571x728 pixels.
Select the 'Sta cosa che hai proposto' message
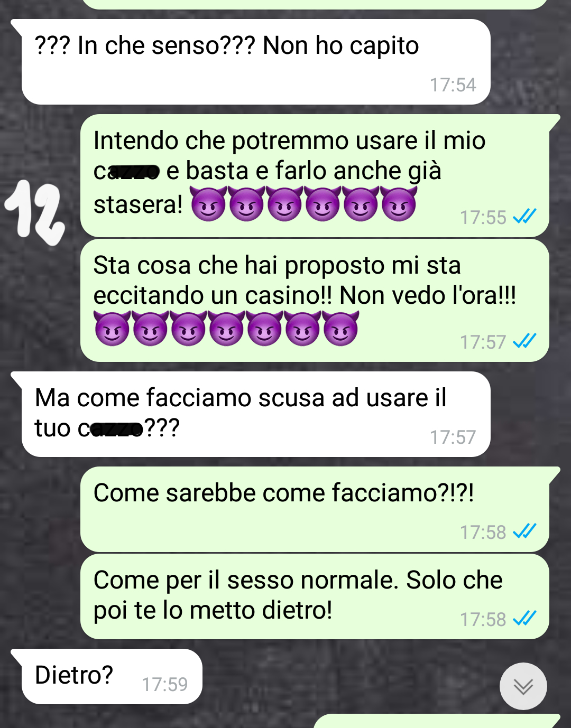[315, 300]
